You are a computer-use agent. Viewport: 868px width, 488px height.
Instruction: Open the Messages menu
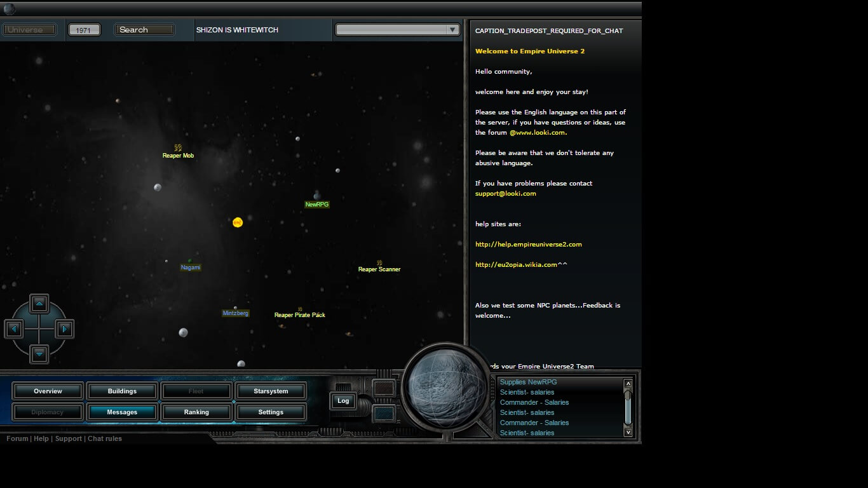122,412
